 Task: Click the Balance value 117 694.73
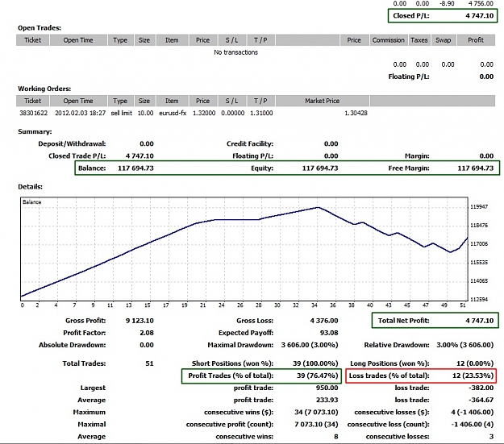[135, 168]
